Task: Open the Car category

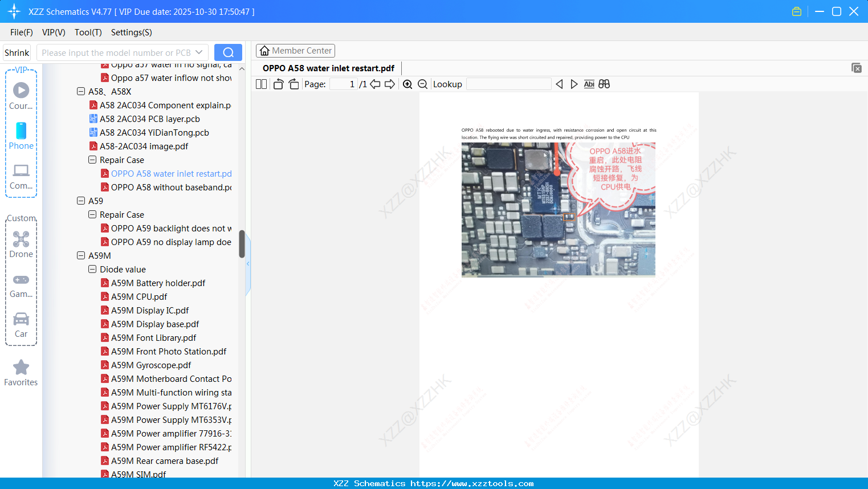Action: tap(21, 325)
